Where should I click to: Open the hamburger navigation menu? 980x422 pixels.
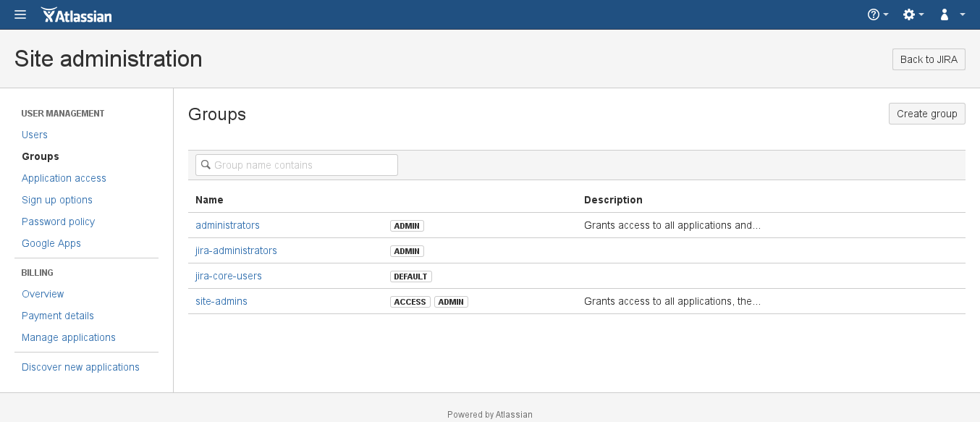(x=20, y=14)
